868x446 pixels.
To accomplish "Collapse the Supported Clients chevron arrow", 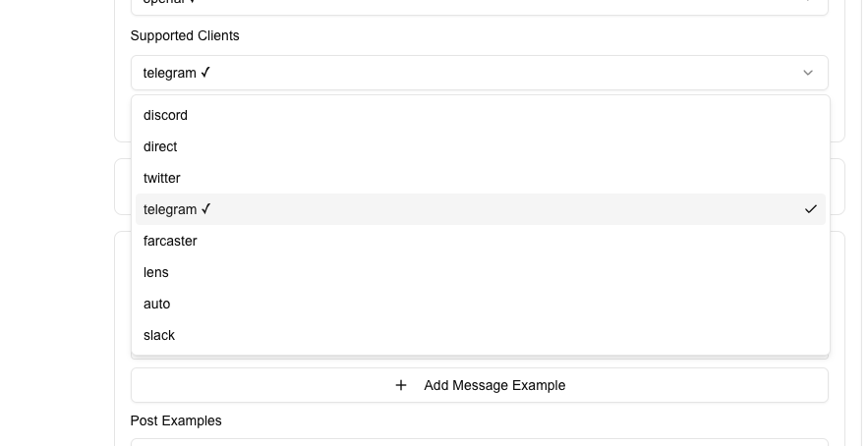I will [x=808, y=73].
